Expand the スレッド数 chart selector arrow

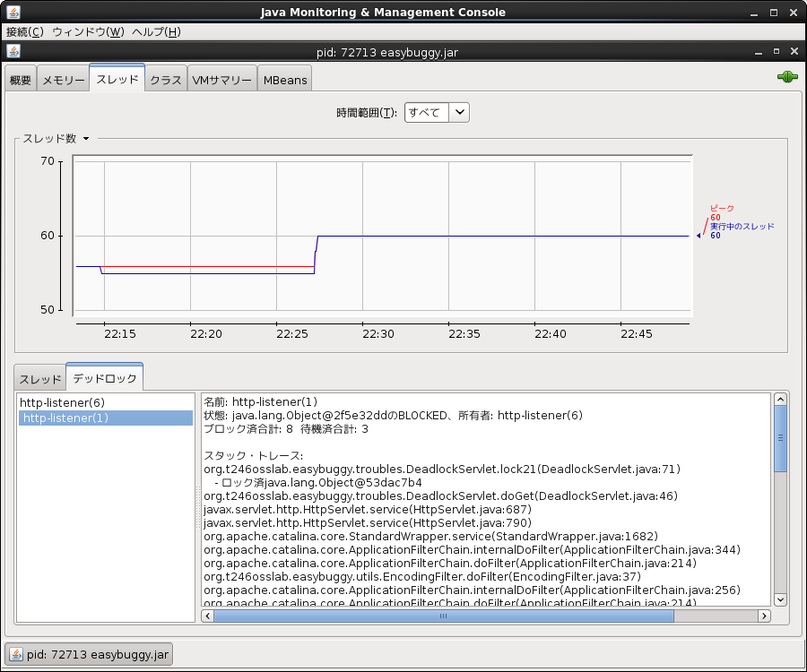click(86, 138)
